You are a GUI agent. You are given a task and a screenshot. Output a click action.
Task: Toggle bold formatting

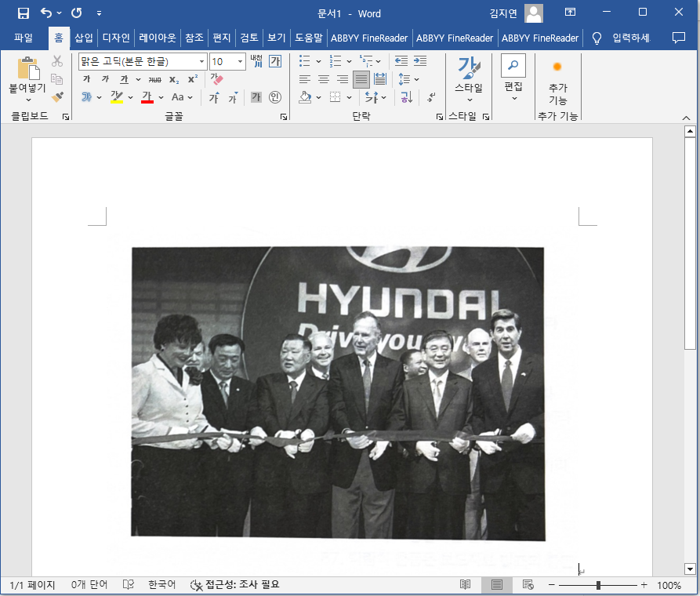86,79
